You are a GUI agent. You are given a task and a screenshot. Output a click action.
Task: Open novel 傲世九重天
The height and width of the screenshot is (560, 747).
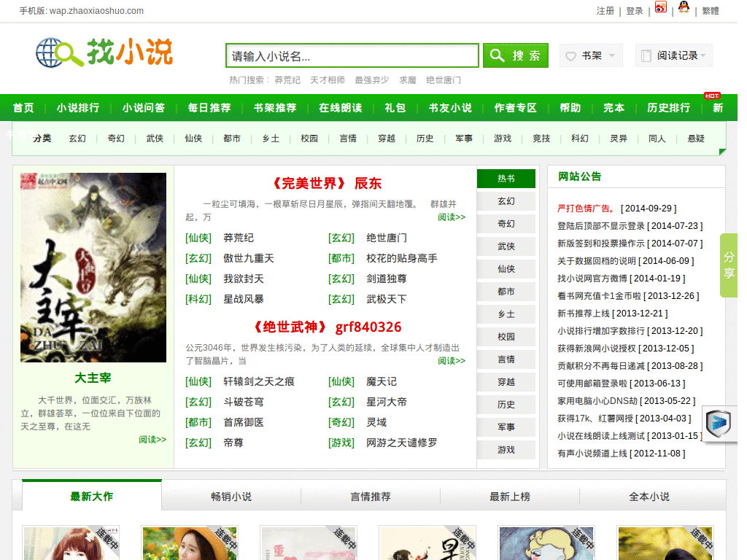coord(249,259)
